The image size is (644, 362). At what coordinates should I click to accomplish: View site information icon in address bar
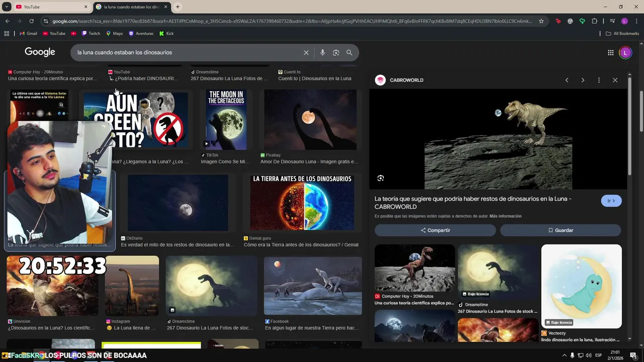pyautogui.click(x=46, y=21)
